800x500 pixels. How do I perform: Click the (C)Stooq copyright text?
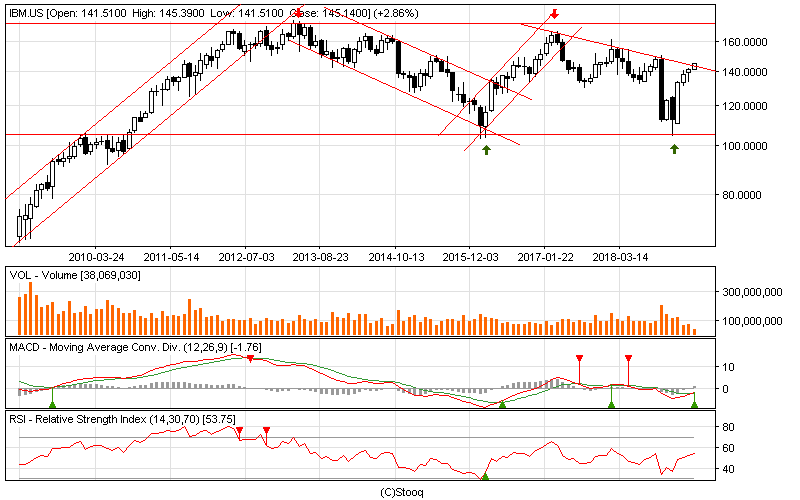[402, 492]
